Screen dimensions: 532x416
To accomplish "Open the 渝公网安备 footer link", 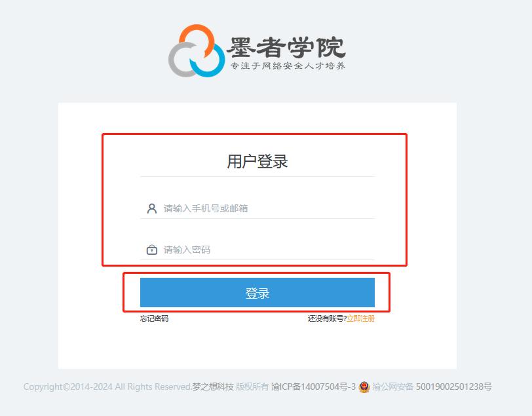I will point(392,387).
